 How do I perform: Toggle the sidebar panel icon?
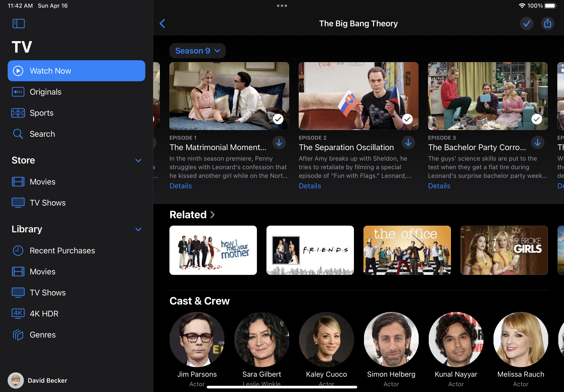(x=19, y=24)
